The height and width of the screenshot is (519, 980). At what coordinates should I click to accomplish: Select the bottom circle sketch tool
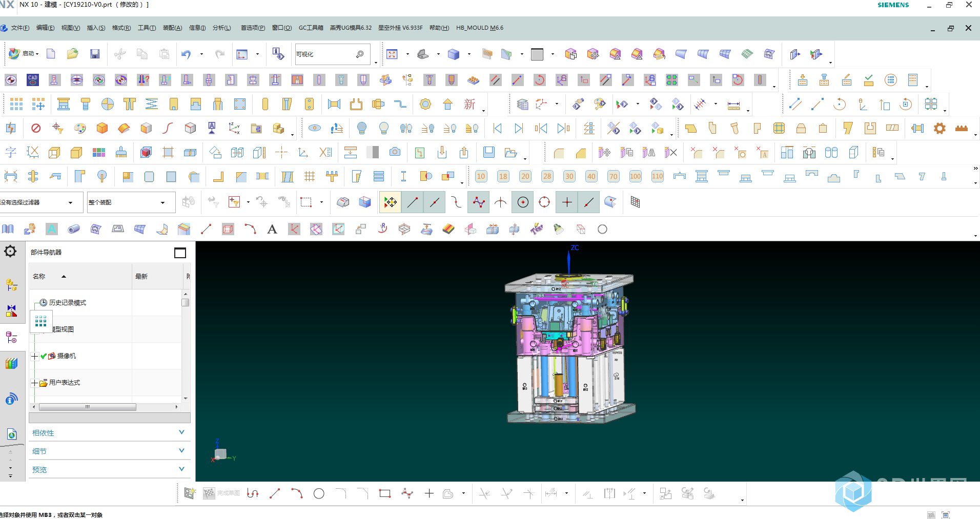[319, 493]
